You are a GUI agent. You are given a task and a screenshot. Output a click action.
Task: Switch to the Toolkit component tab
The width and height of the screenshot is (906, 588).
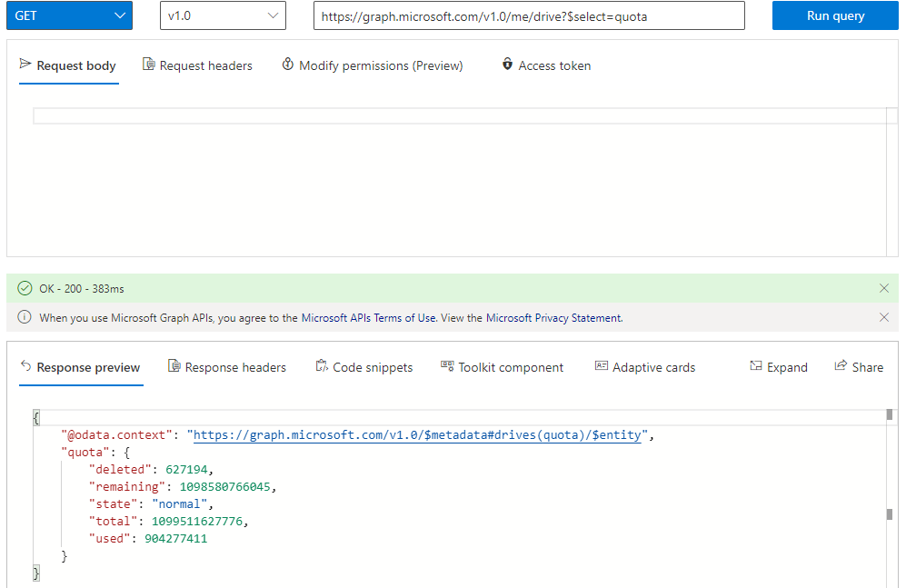[x=503, y=367]
